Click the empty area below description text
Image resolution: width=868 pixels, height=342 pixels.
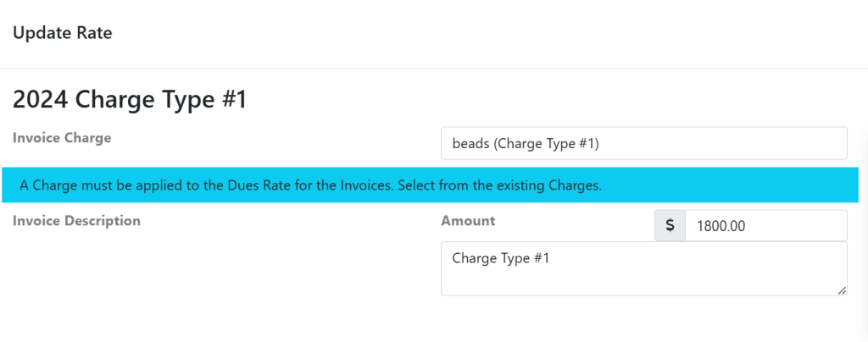click(643, 283)
